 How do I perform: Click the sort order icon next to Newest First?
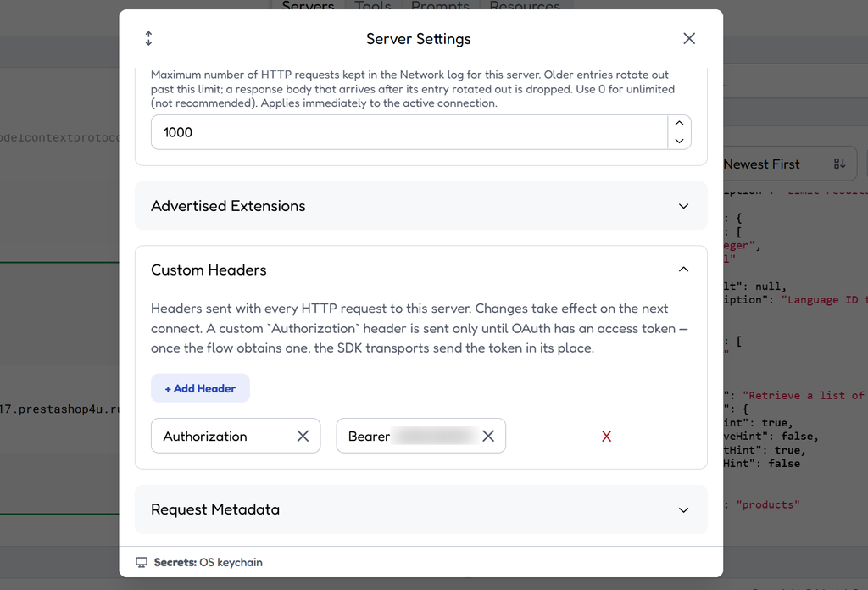pyautogui.click(x=839, y=164)
